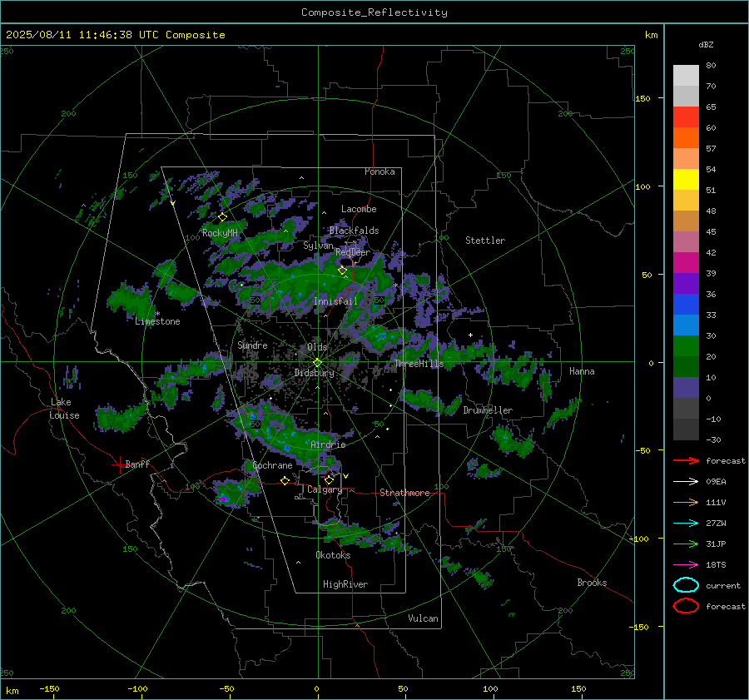Viewport: 749px width, 700px height.
Task: Click the orange 111V arrow in legend
Action: coord(686,502)
